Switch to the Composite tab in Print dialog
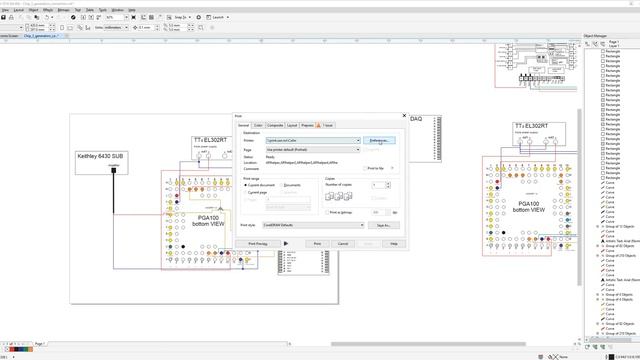This screenshot has height=360, width=640. [275, 125]
